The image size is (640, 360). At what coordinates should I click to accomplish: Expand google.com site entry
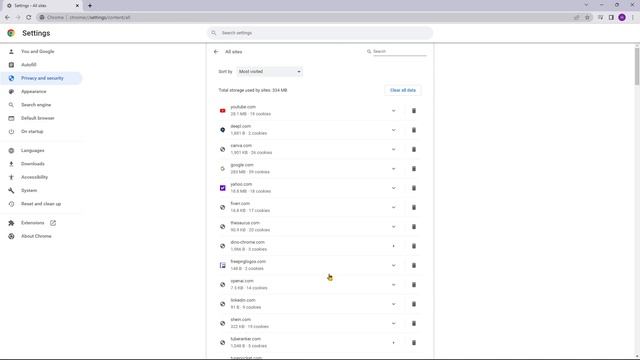coord(393,169)
